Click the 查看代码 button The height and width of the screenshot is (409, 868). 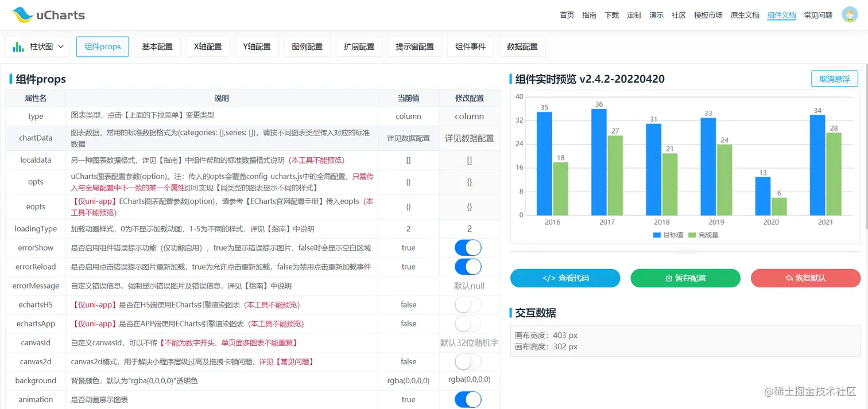(x=565, y=278)
